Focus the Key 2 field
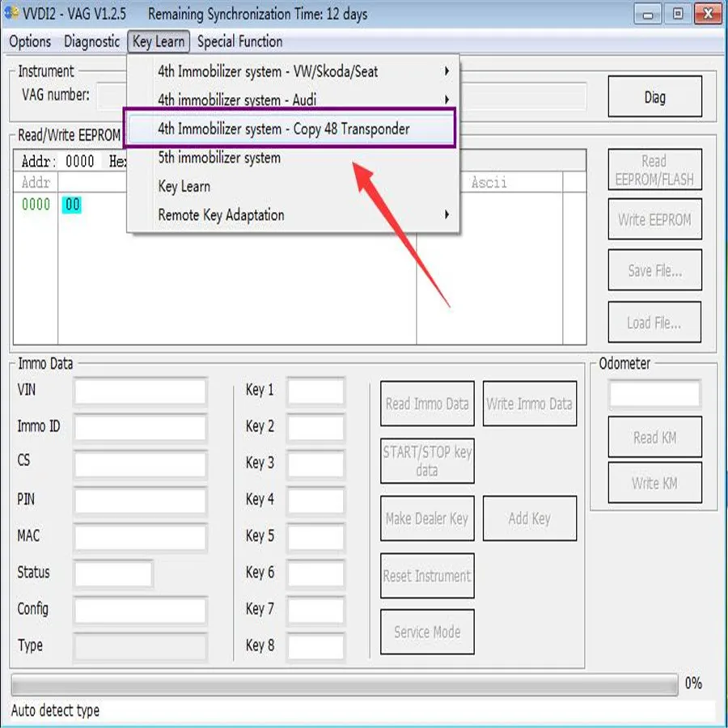 [x=315, y=428]
